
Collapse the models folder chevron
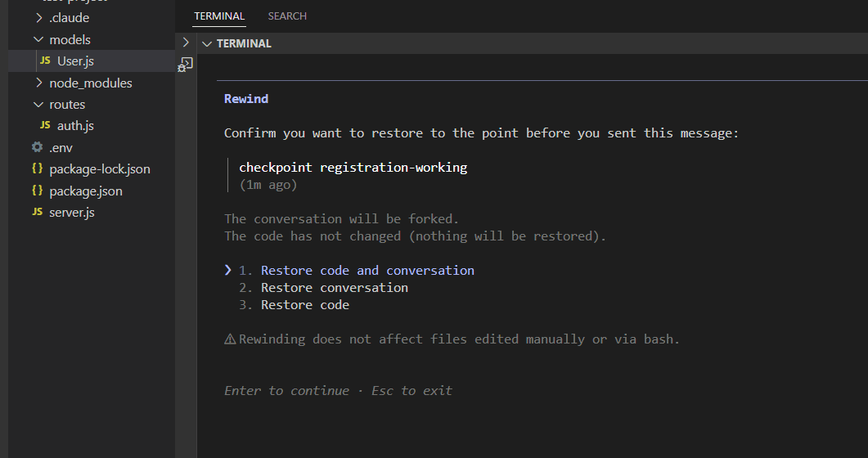pos(38,39)
